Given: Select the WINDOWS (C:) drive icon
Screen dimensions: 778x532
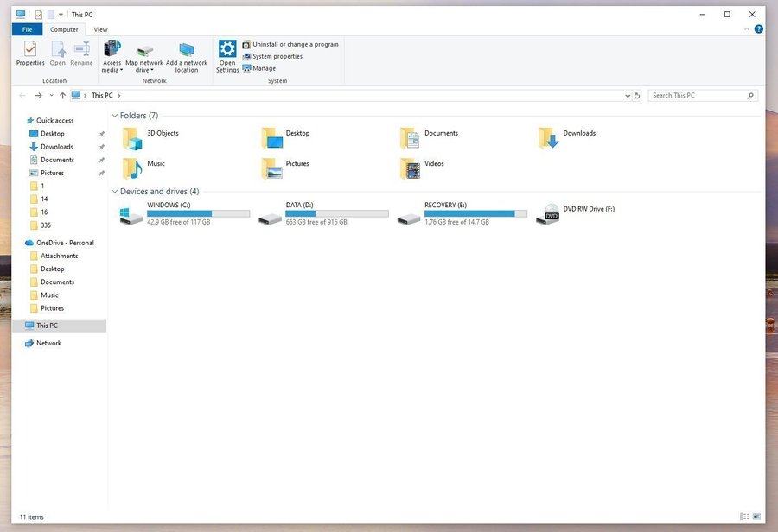Looking at the screenshot, I should tap(131, 215).
